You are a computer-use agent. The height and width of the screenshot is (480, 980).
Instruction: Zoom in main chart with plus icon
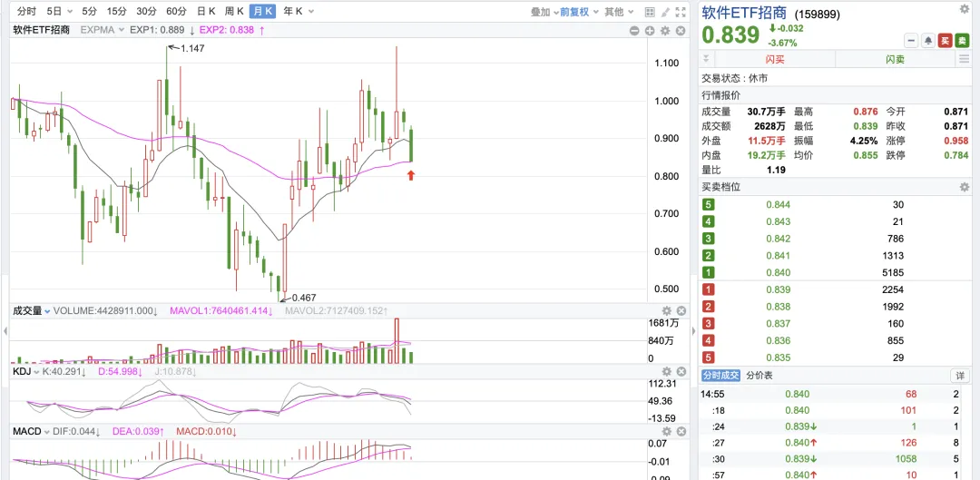650,30
